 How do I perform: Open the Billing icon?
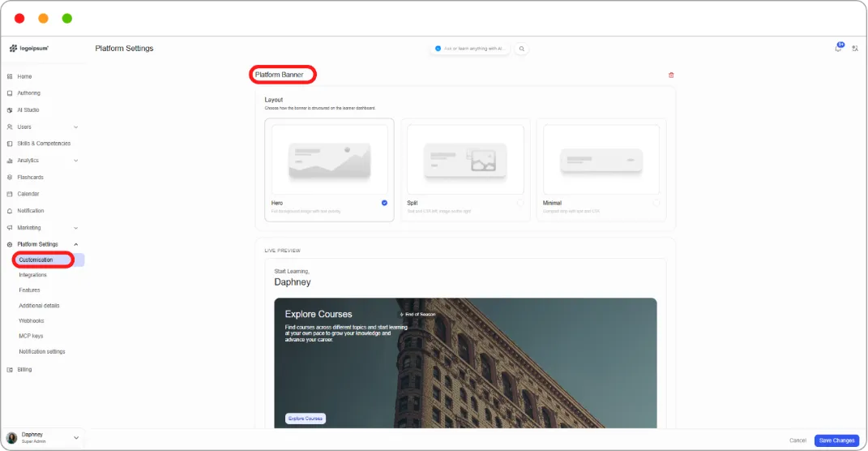coord(10,370)
